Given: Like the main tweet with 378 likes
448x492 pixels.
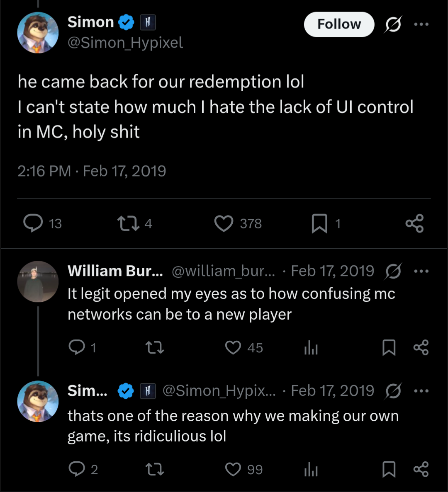Looking at the screenshot, I should pyautogui.click(x=224, y=224).
